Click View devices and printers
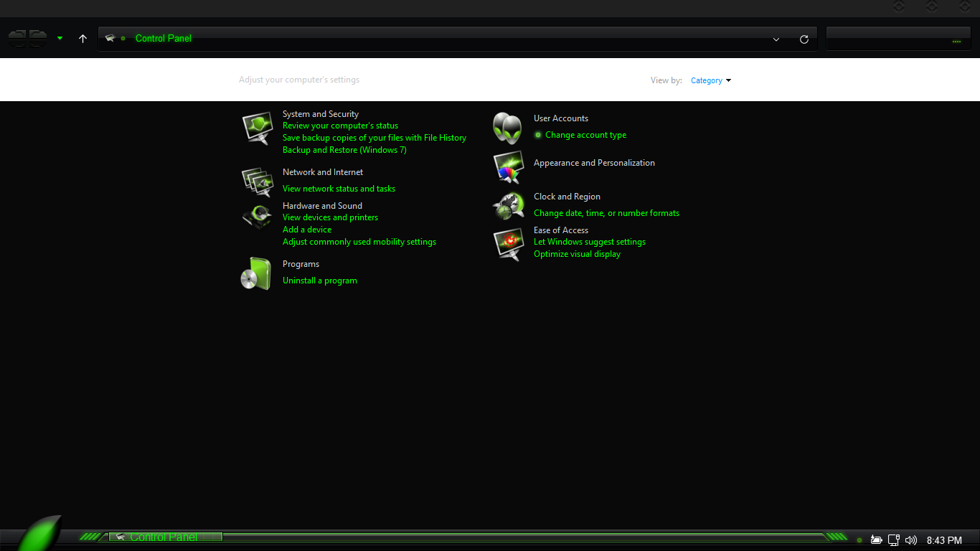The height and width of the screenshot is (551, 980). (x=330, y=217)
